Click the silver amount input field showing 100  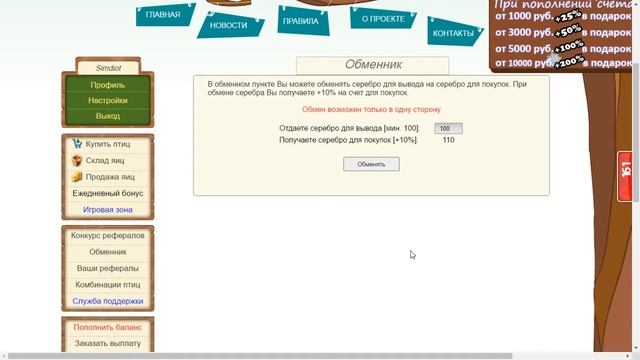448,128
